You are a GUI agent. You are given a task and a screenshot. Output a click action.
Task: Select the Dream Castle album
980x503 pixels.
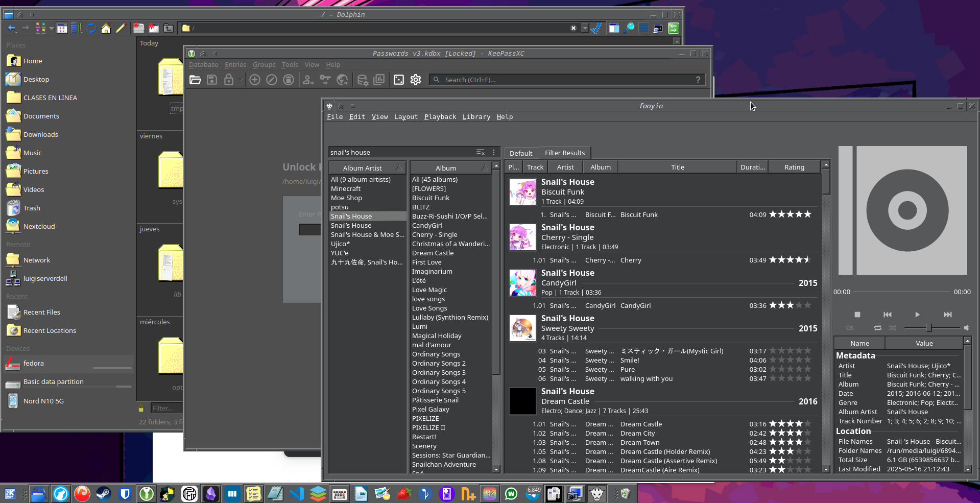click(433, 253)
